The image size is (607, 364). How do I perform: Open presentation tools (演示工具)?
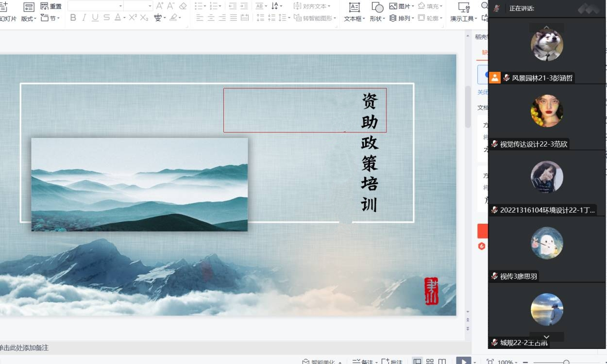[x=463, y=12]
